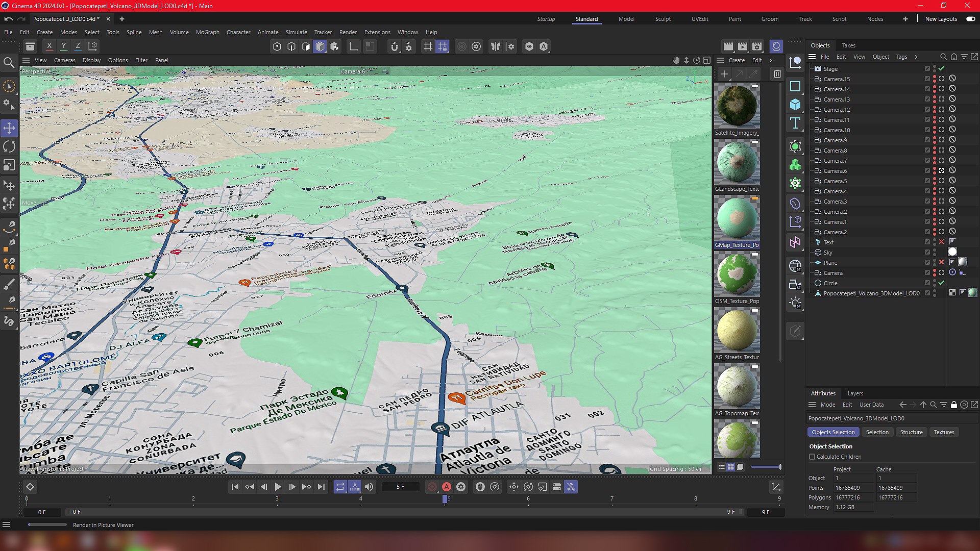Click Record Active Objects keyframe button
The image size is (980, 551).
coord(432,487)
